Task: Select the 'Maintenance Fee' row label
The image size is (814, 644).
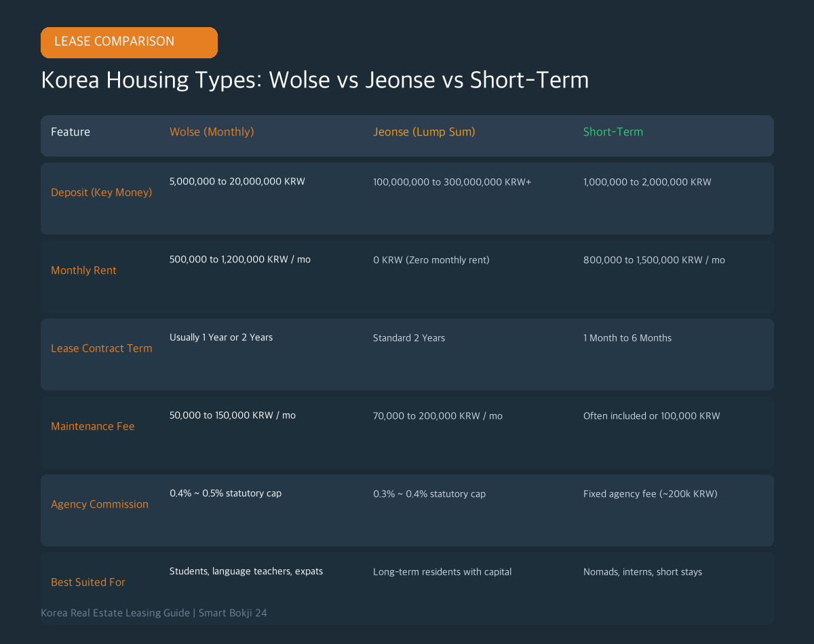Action: [x=93, y=426]
